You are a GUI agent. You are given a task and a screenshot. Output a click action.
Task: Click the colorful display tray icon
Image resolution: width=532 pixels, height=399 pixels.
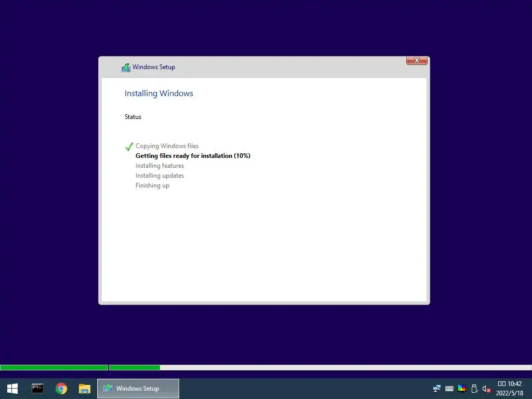[462, 388]
